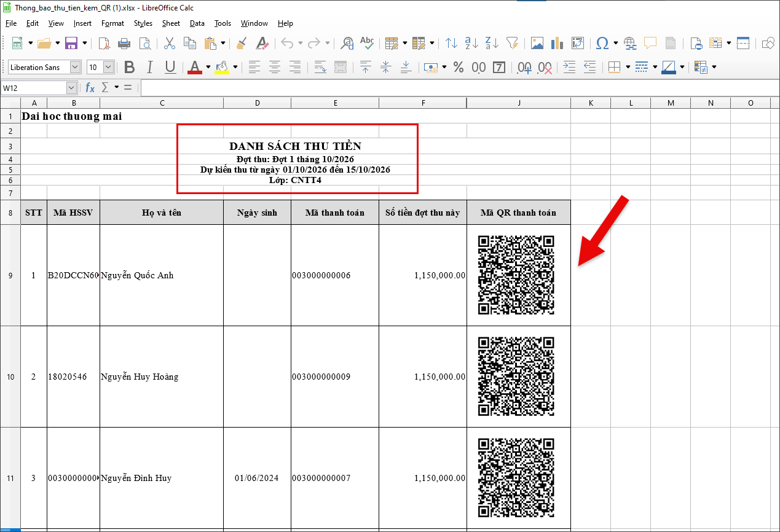Open the draw functions shapes icon

768,43
